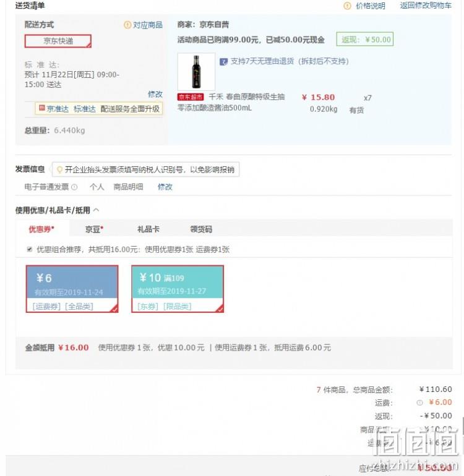Click 修改 in invoice info

(165, 187)
